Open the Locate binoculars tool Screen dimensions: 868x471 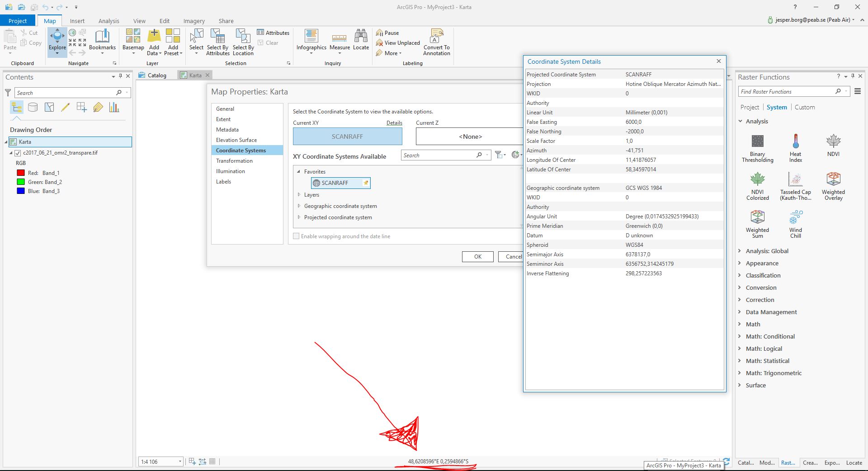point(361,40)
